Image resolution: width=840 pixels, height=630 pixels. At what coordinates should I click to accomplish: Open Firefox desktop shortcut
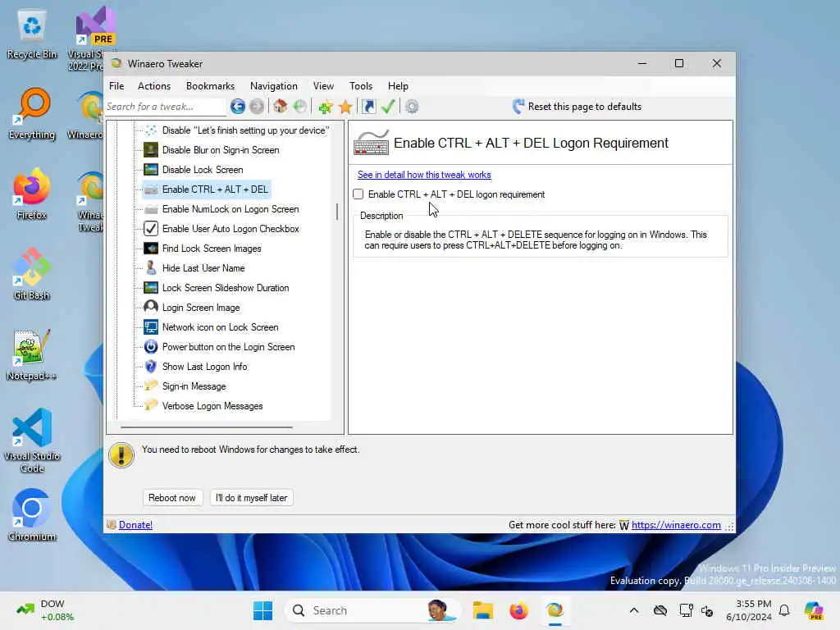click(x=32, y=195)
